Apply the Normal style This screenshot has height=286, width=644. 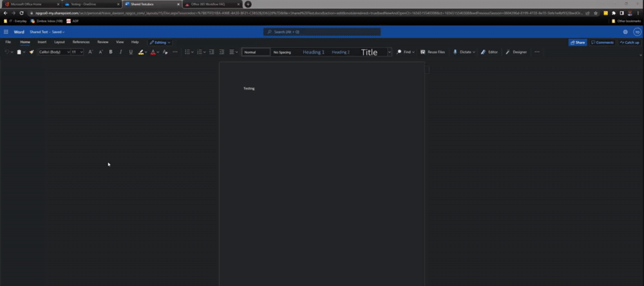point(256,52)
